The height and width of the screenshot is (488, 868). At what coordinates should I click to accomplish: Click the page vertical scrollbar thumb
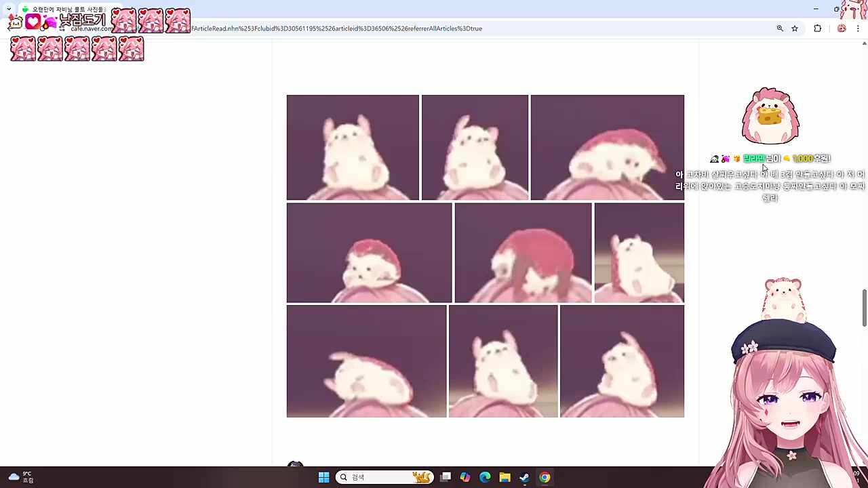click(x=864, y=308)
